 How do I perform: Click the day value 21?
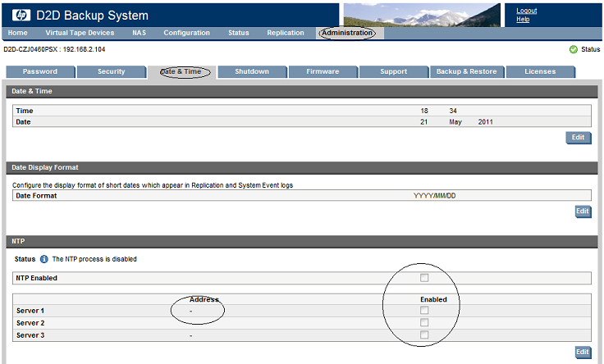423,122
